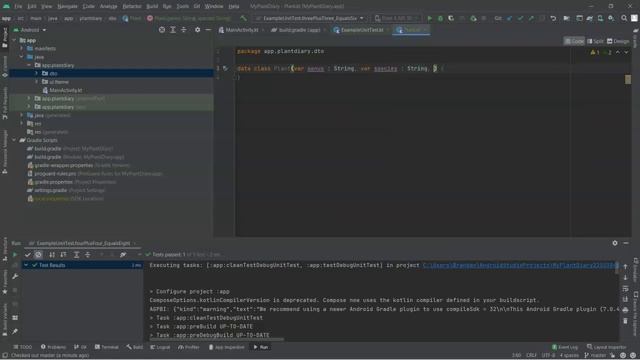Toggle Show Ignored tests button
This screenshot has width=640, height=360.
pyautogui.click(x=38, y=255)
